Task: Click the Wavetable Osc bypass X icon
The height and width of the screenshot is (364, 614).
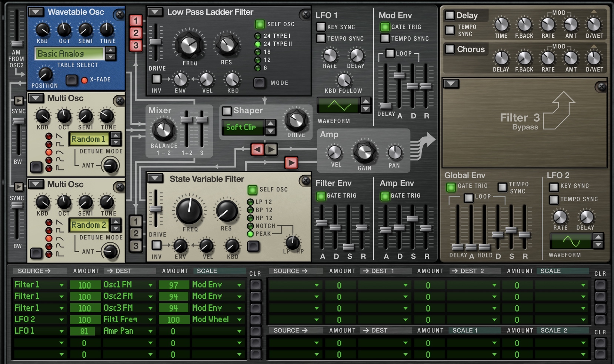Action: (120, 15)
